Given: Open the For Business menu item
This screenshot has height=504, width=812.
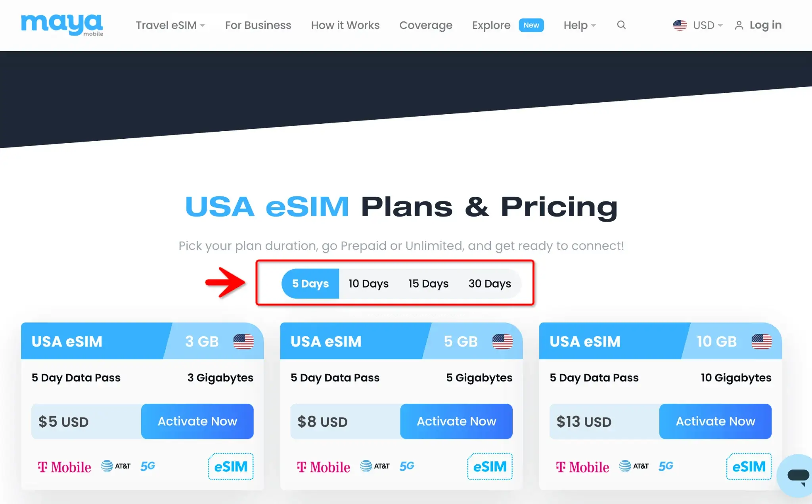Looking at the screenshot, I should click(258, 25).
